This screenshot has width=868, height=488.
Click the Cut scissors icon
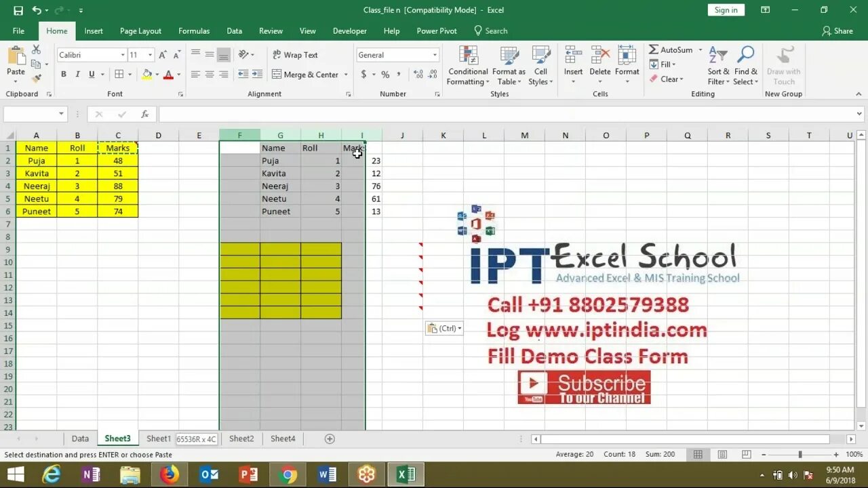tap(36, 50)
